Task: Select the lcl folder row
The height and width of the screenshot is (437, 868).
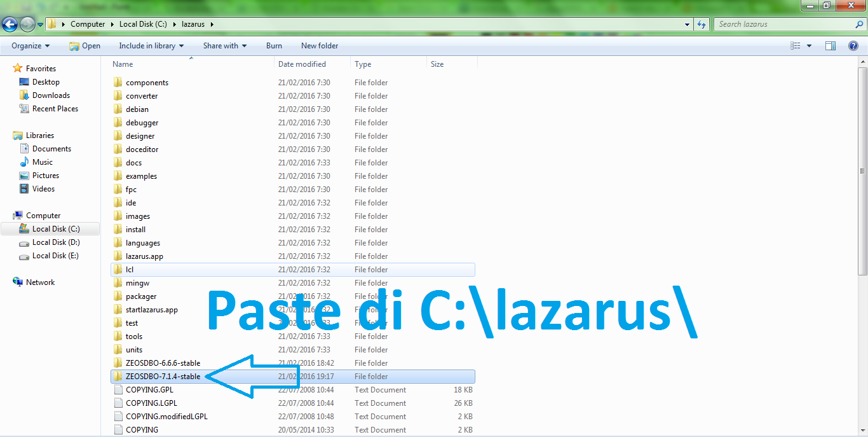Action: [292, 270]
